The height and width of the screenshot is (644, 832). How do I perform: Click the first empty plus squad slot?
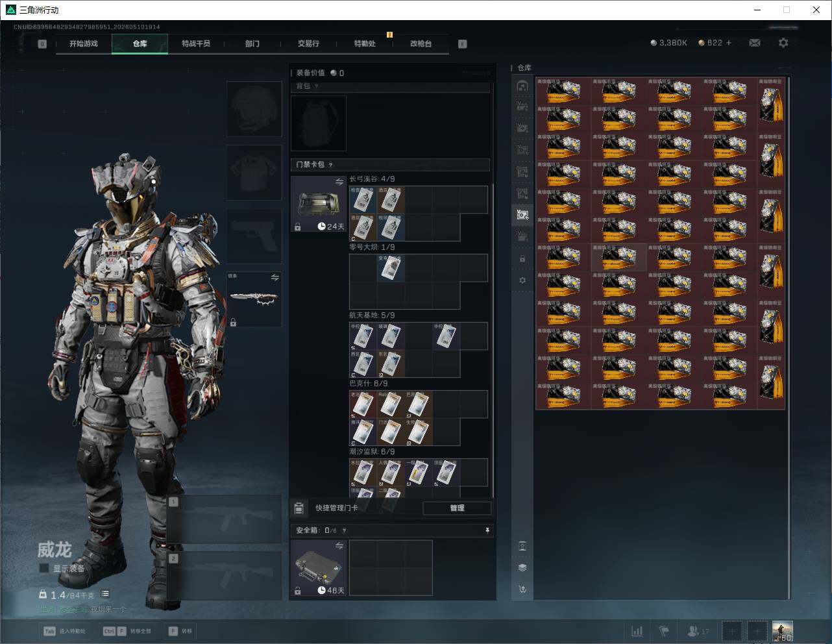[731, 631]
